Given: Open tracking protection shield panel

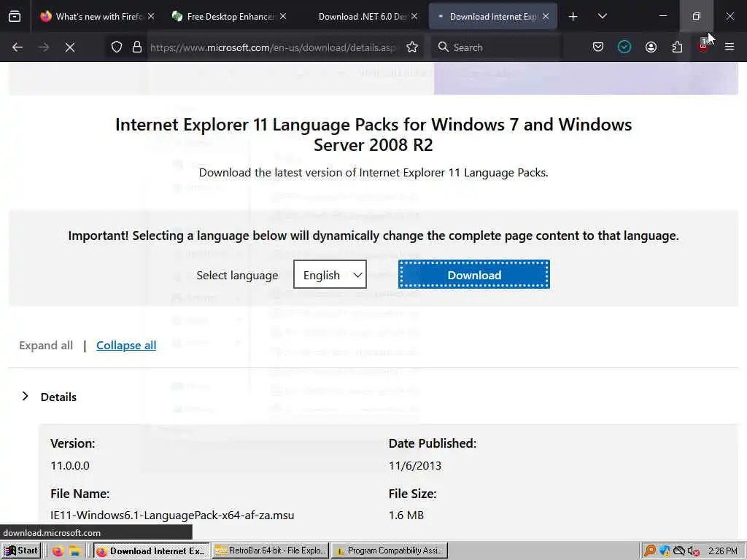Looking at the screenshot, I should (x=117, y=47).
